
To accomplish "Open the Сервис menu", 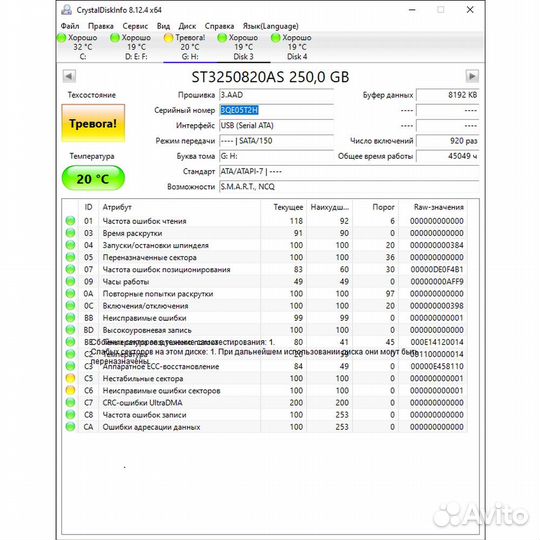I will pyautogui.click(x=135, y=26).
